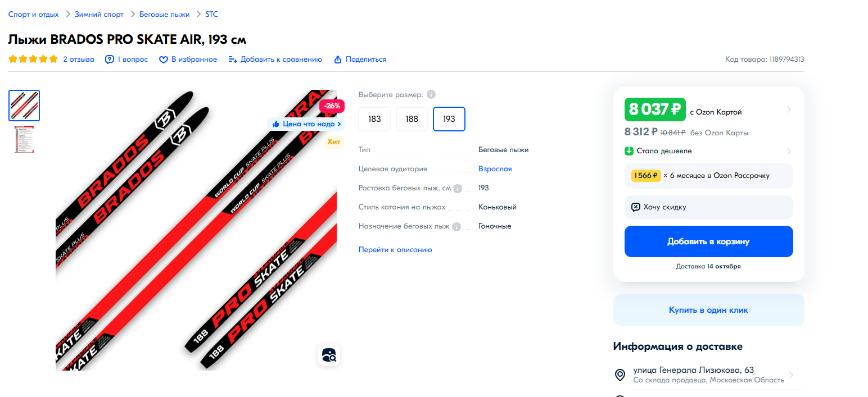Click info icon beside Ростовка беговых лыж
868x397 pixels.
point(458,189)
